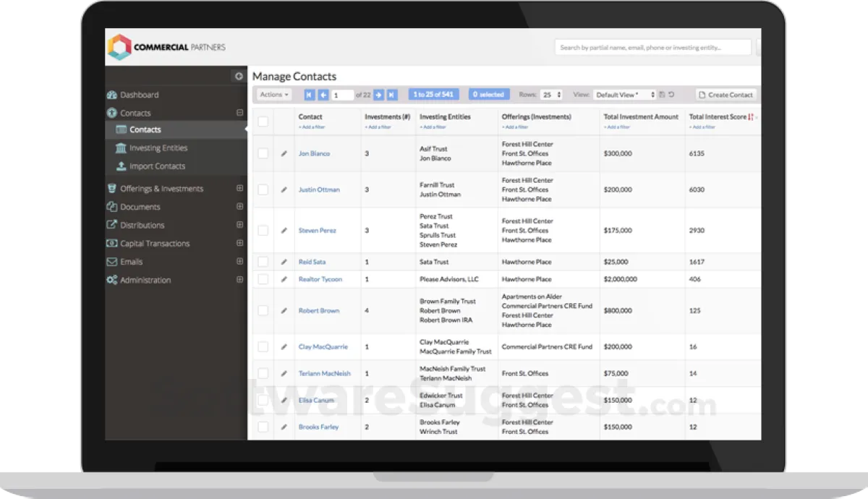
Task: Check the Elisa Canum row checkbox
Action: (263, 401)
